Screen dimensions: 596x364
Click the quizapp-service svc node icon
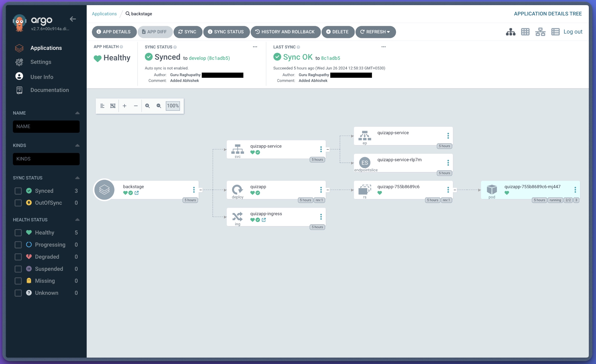click(x=237, y=148)
